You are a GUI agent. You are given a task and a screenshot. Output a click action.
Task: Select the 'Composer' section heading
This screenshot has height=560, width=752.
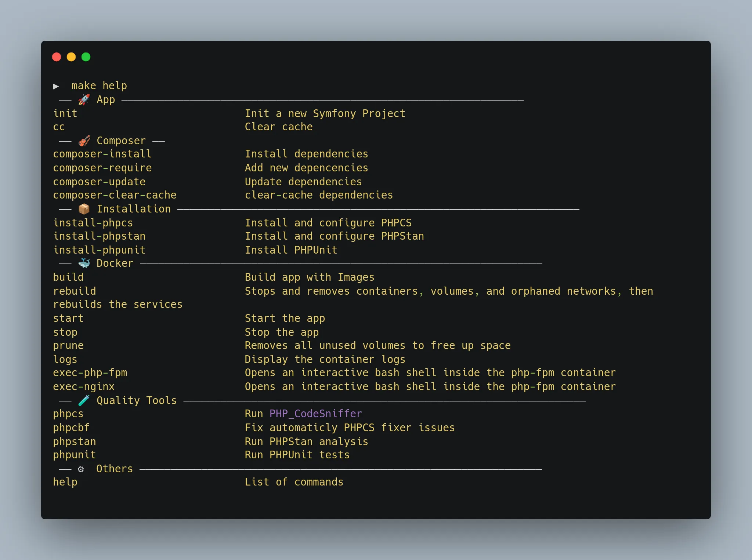click(121, 141)
